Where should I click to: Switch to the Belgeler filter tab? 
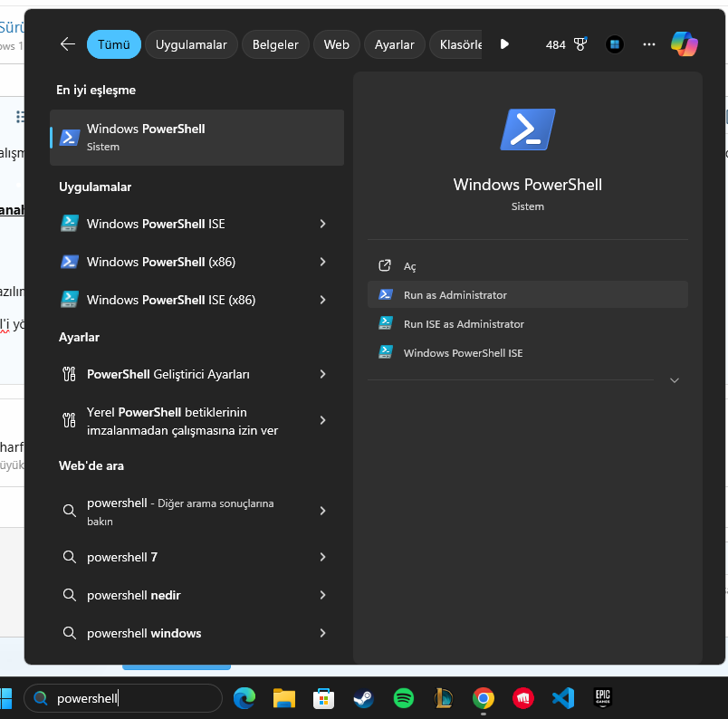point(275,44)
